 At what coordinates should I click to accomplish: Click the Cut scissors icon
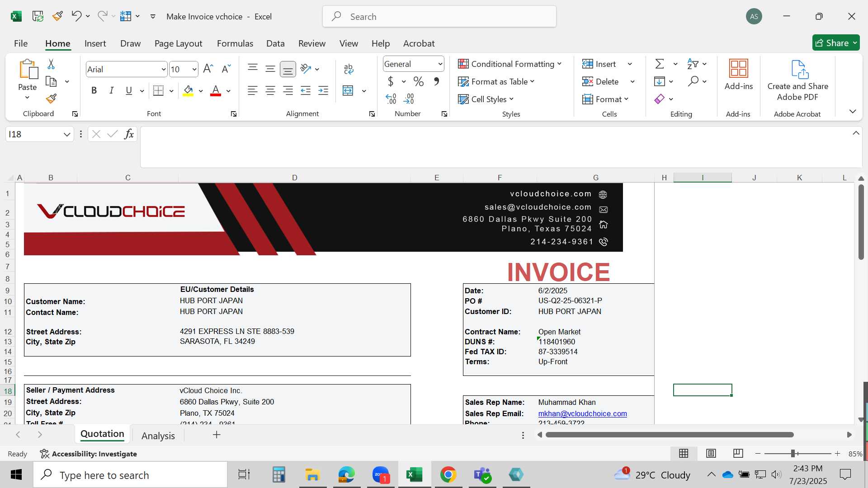pyautogui.click(x=51, y=64)
